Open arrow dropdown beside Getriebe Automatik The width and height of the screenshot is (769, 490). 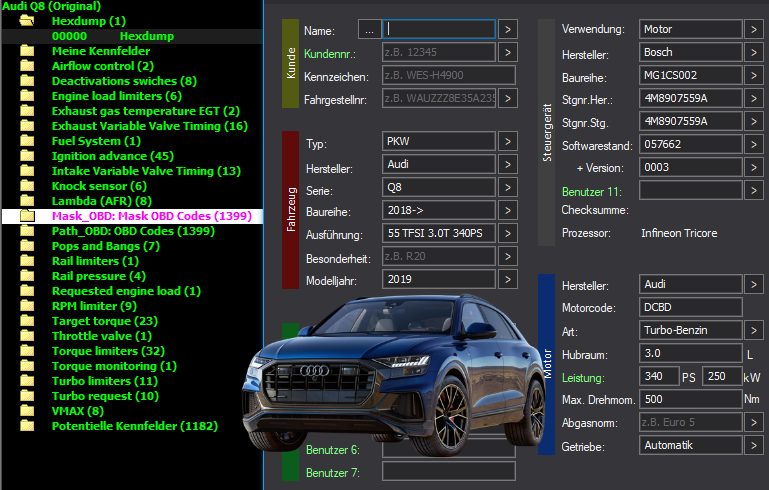tap(754, 445)
